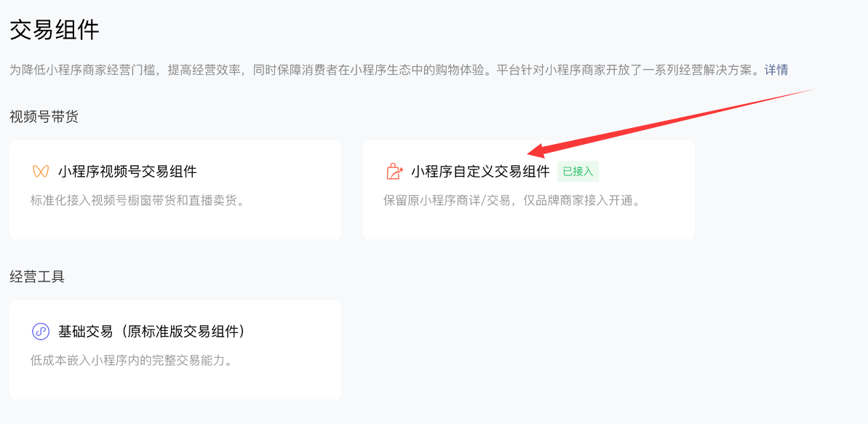The width and height of the screenshot is (868, 424).
Task: Click the purple mini program 基础交易 icon
Action: 41,332
